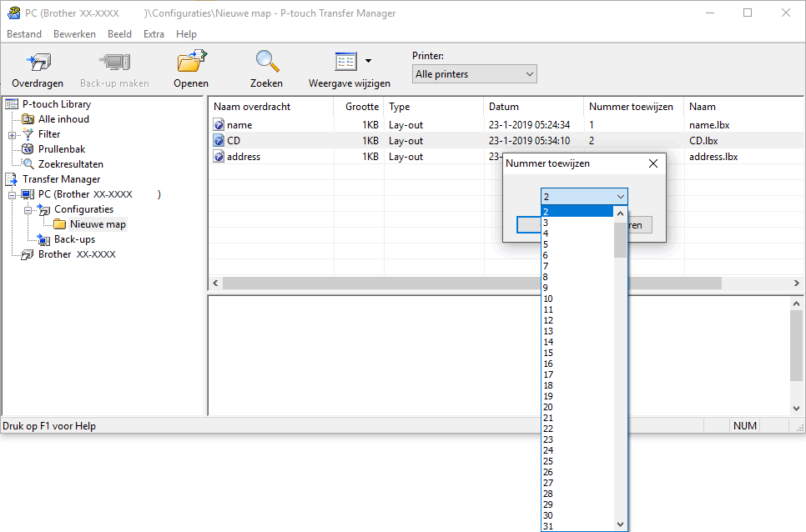Choose number 17 in the list
Image resolution: width=806 pixels, height=532 pixels.
pos(577,374)
